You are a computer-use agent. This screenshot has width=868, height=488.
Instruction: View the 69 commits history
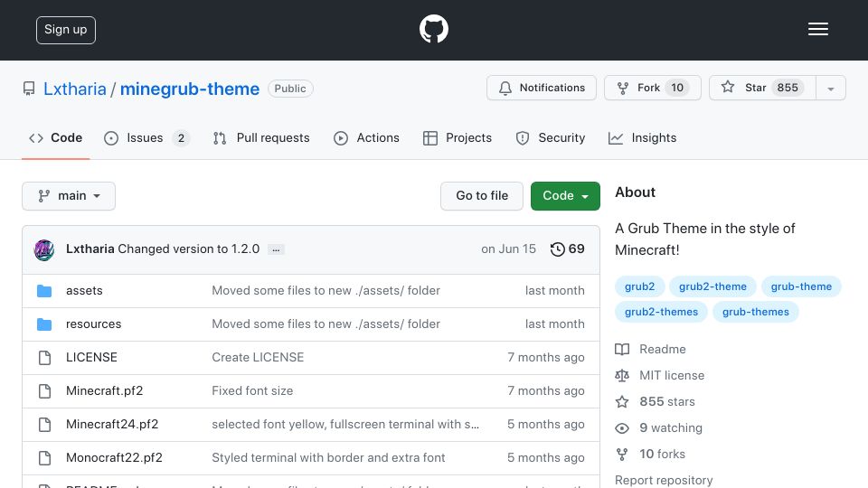pyautogui.click(x=568, y=249)
